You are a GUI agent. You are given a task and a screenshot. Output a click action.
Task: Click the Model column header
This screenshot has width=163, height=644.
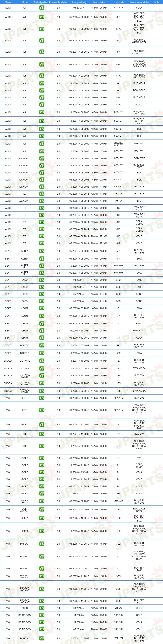(25, 2)
